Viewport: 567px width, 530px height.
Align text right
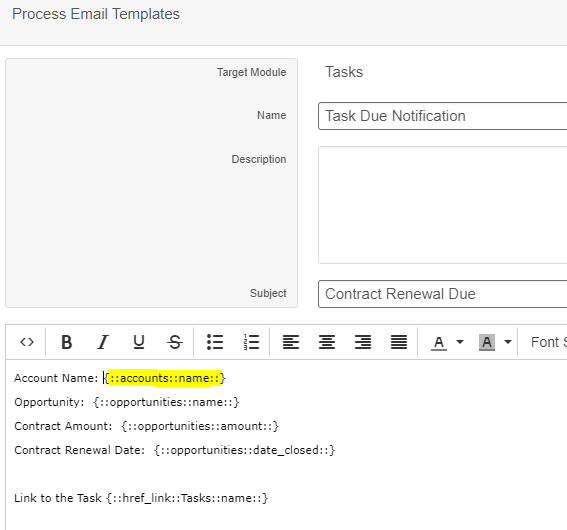(363, 342)
